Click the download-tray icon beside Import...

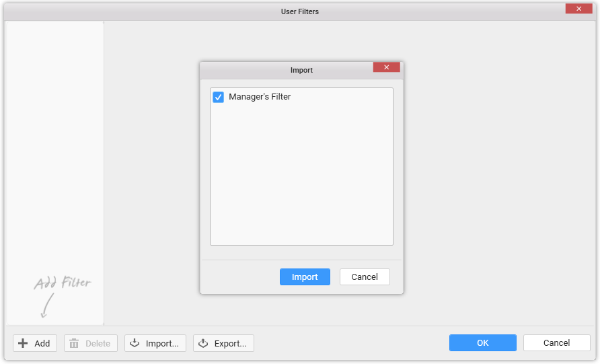point(135,343)
